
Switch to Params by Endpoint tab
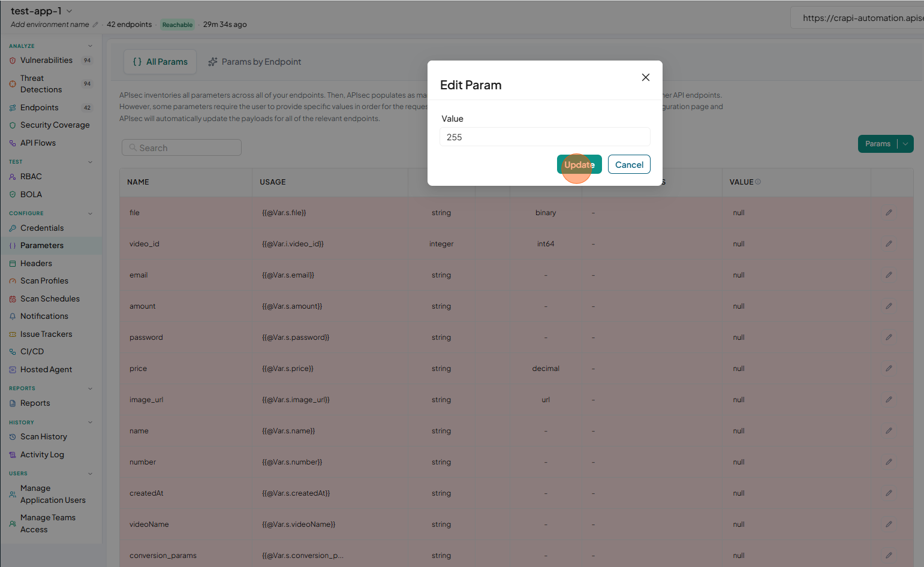(255, 62)
